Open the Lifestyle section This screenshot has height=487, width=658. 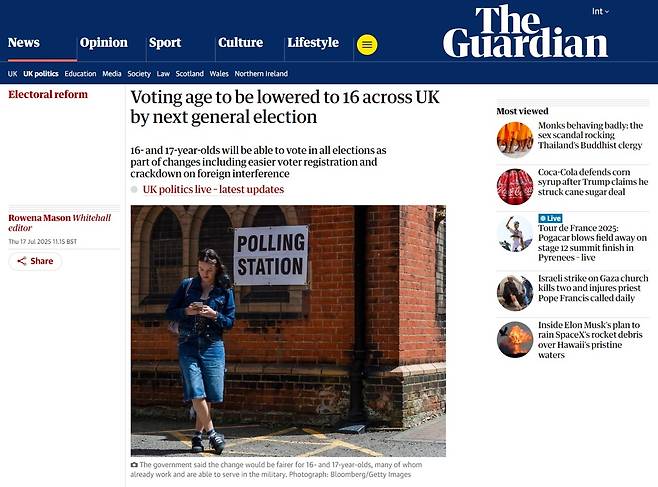click(x=313, y=42)
